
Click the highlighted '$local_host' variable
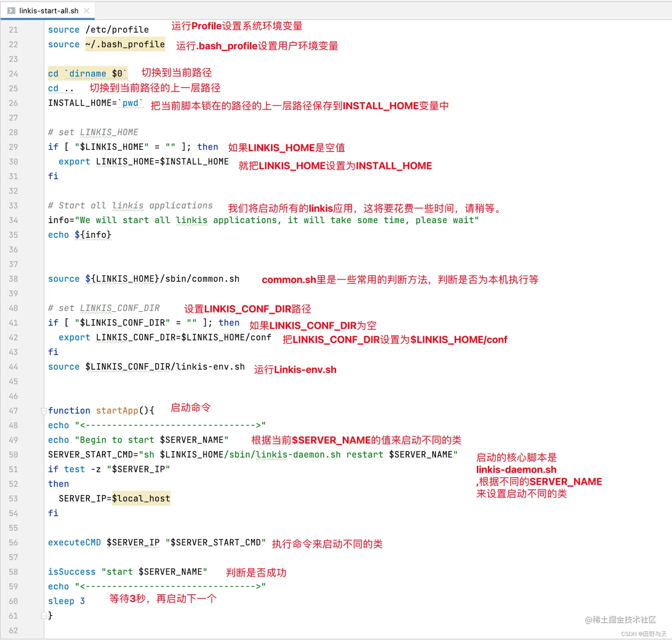point(141,499)
